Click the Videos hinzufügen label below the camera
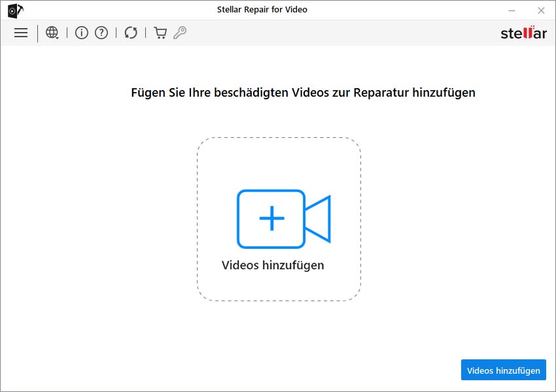The height and width of the screenshot is (392, 556). tap(273, 265)
